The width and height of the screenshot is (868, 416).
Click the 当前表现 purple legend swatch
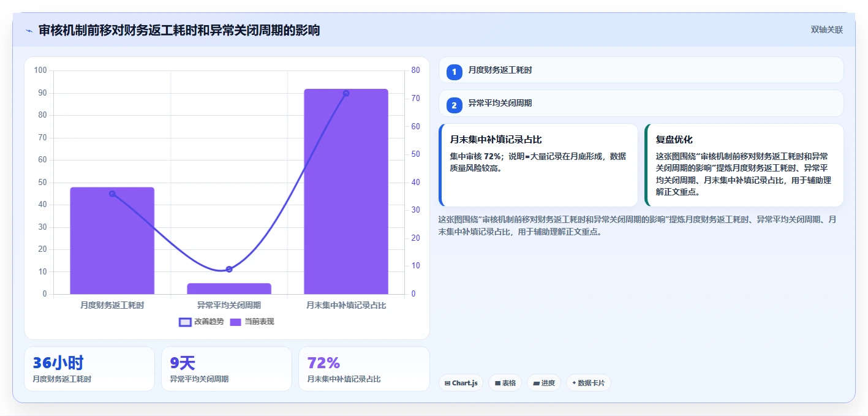[x=236, y=322]
